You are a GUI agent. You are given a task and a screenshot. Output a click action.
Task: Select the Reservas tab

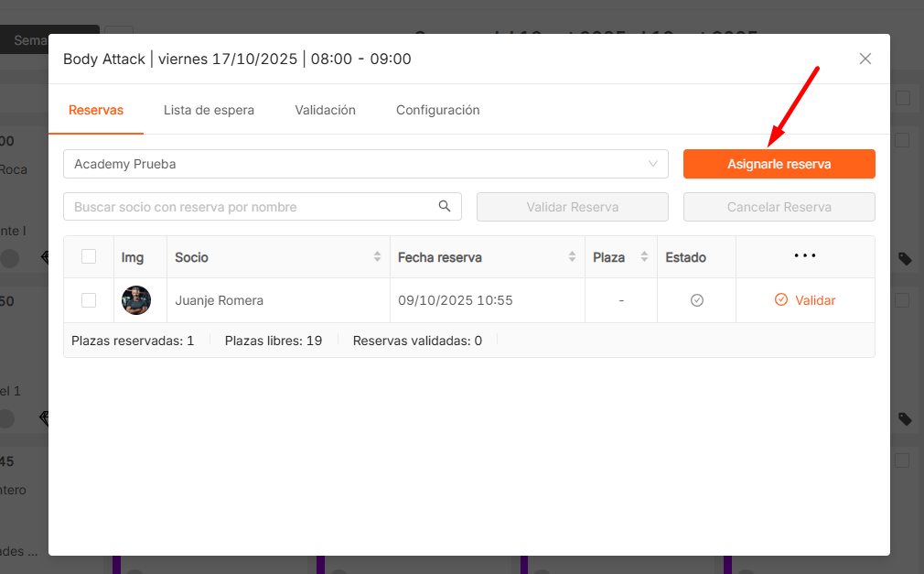[96, 110]
